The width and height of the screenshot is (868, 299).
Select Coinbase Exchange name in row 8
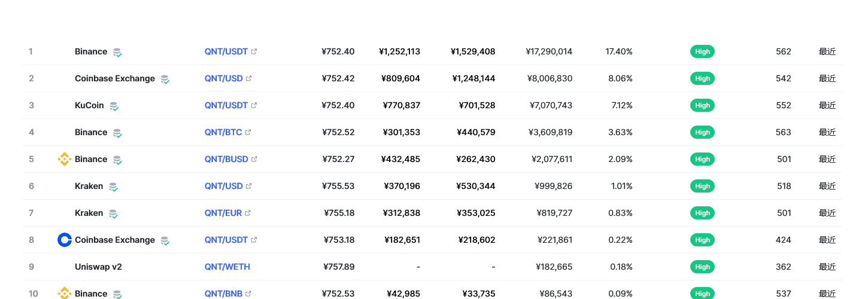coord(115,240)
